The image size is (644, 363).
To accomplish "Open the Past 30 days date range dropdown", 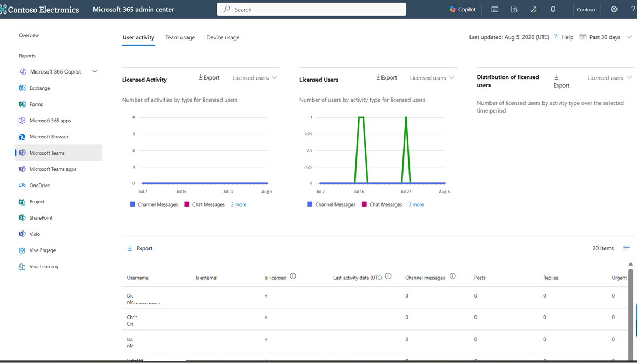I will [x=606, y=37].
